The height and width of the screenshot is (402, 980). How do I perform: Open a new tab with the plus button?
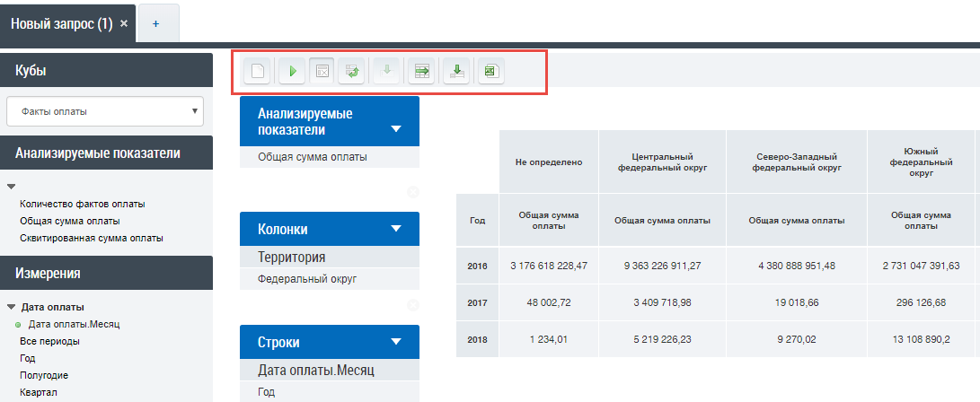tap(156, 23)
